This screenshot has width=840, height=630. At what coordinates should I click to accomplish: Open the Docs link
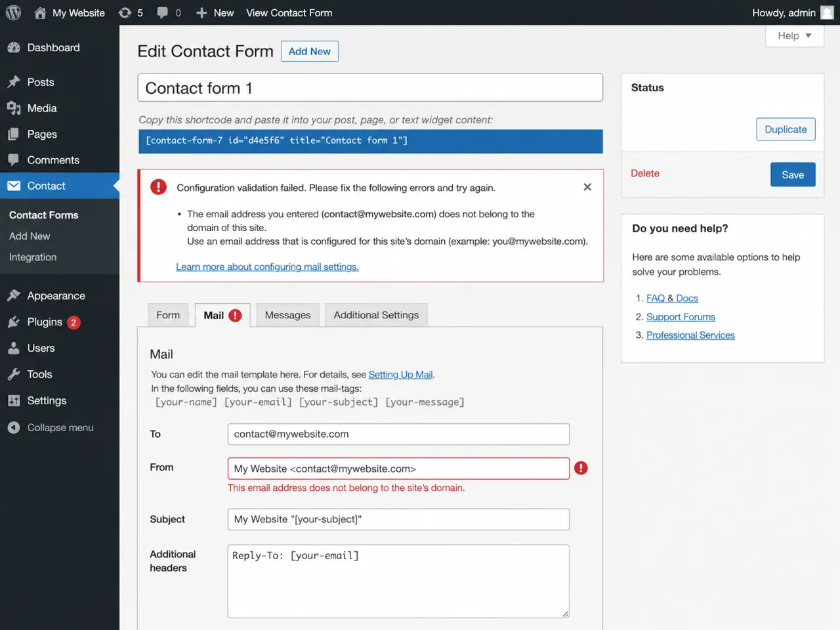coord(687,298)
